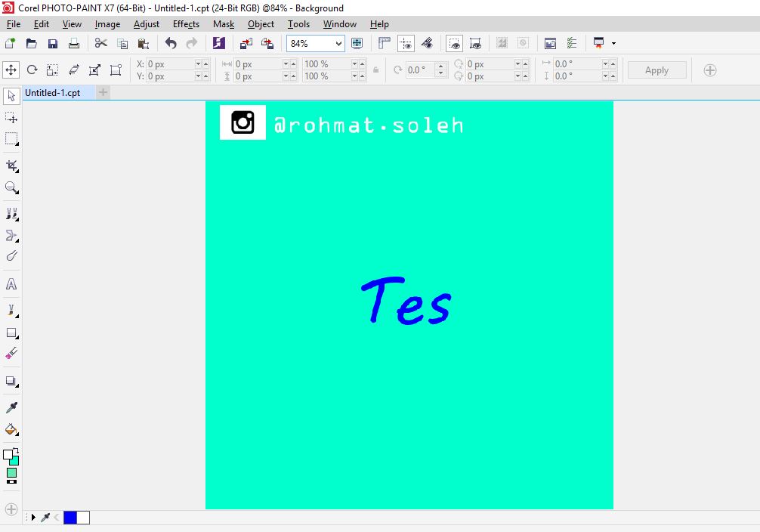Open the horizontal skew angle dropdown
The image size is (760, 532).
[x=605, y=64]
